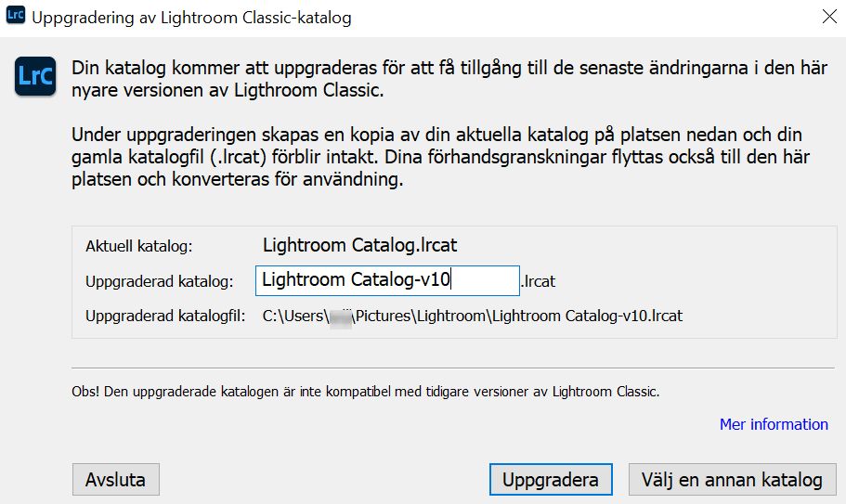Choose Välj en annan katalog
Viewport: 846px width, 504px height.
coord(732,480)
